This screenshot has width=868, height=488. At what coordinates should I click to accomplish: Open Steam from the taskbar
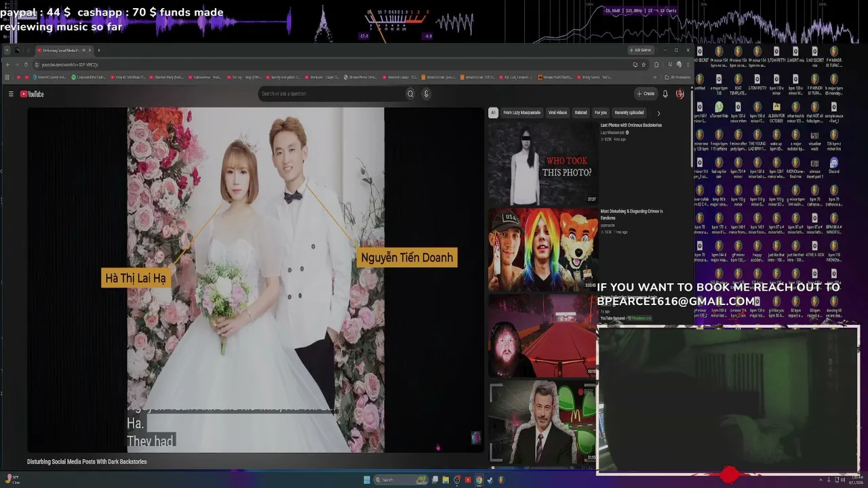(490, 480)
